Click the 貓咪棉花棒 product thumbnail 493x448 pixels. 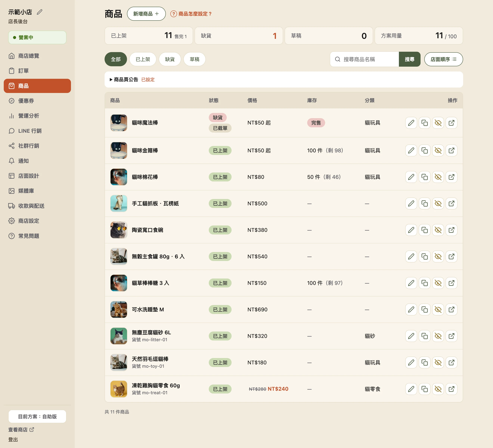point(119,177)
